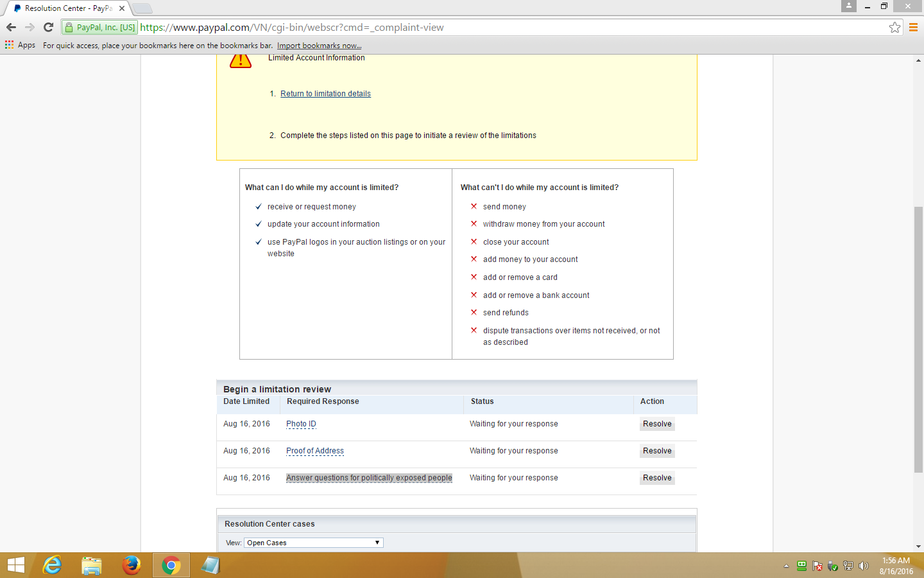
Task: Open Answer questions for politically exposed people
Action: coord(369,478)
